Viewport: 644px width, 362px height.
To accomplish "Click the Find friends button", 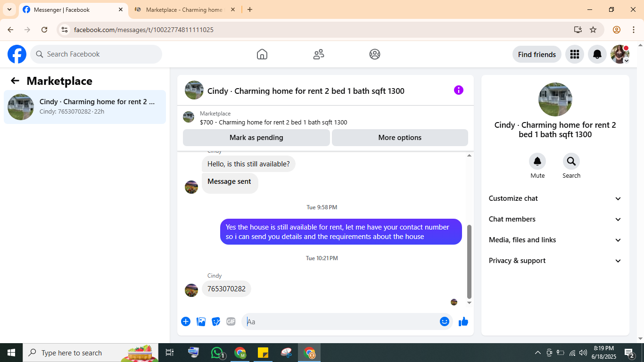I will pyautogui.click(x=537, y=54).
